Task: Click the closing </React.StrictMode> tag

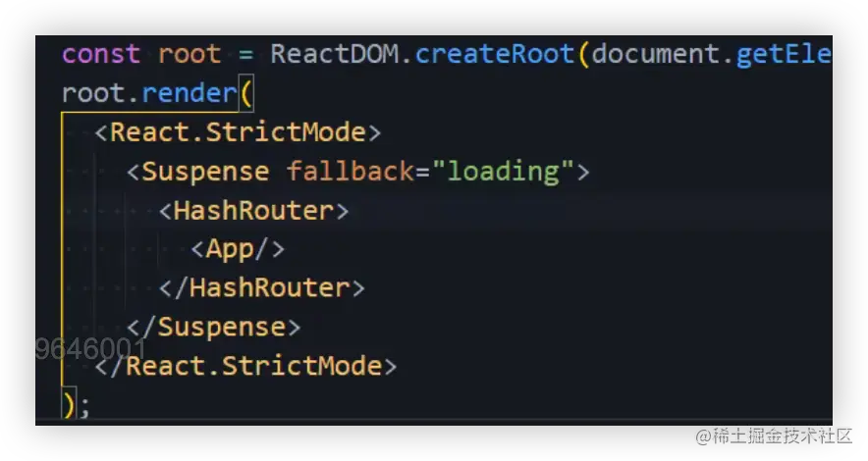Action: click(245, 367)
